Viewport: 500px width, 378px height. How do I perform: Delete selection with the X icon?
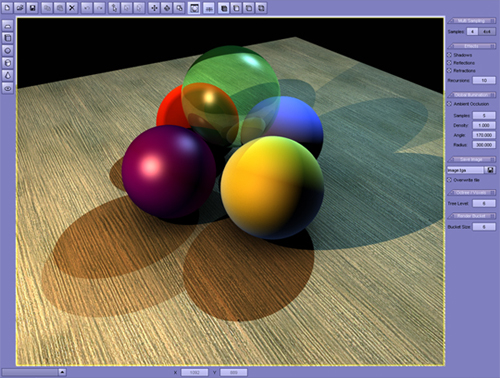pos(72,8)
